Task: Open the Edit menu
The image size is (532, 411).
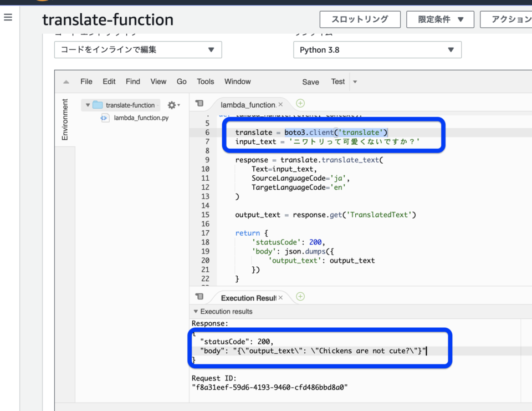Action: [x=109, y=82]
